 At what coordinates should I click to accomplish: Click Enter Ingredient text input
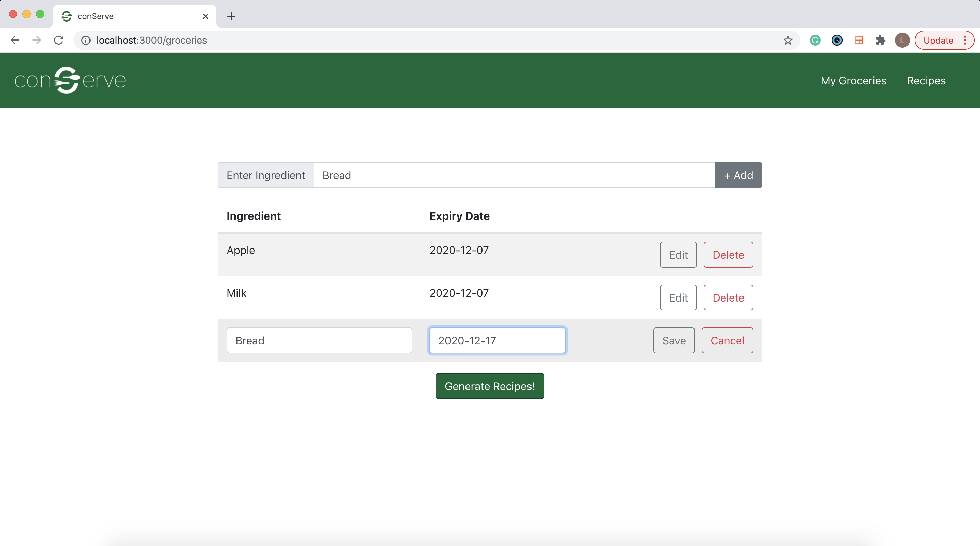514,175
